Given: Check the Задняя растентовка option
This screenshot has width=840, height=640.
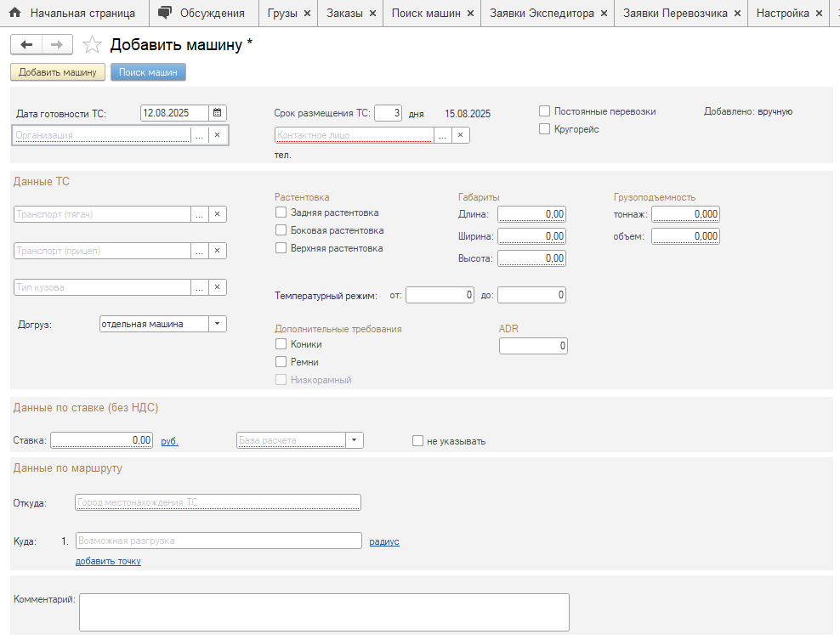Looking at the screenshot, I should point(281,212).
